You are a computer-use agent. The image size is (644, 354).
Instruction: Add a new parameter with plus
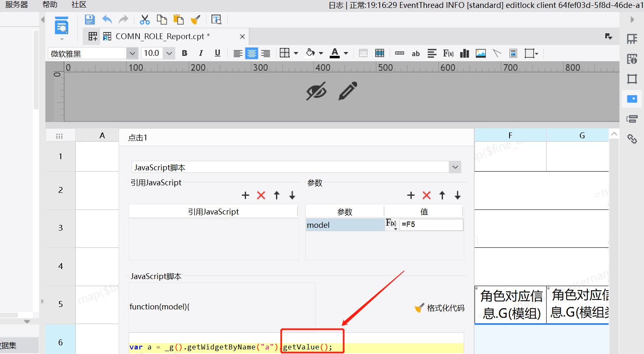coord(411,195)
